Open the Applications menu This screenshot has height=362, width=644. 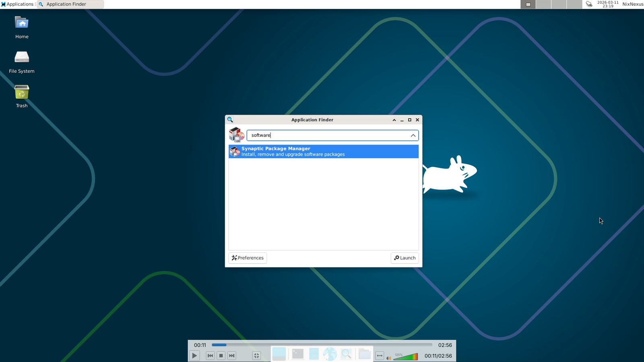pos(18,4)
